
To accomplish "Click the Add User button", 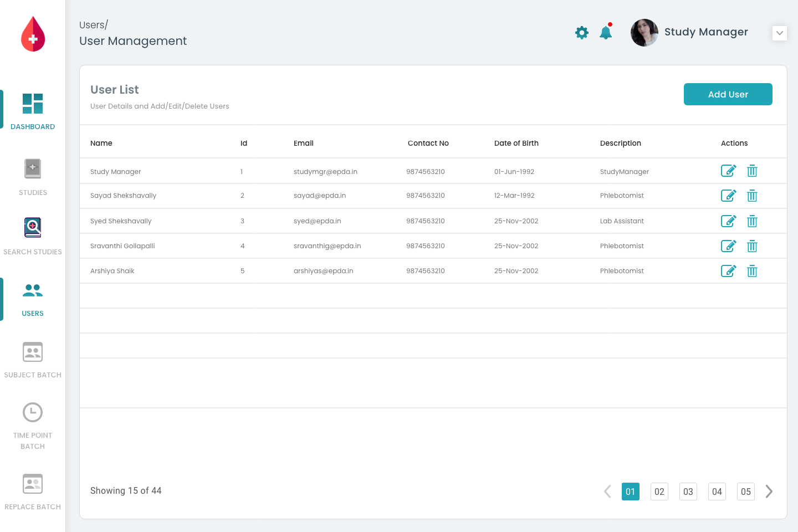I will click(728, 94).
